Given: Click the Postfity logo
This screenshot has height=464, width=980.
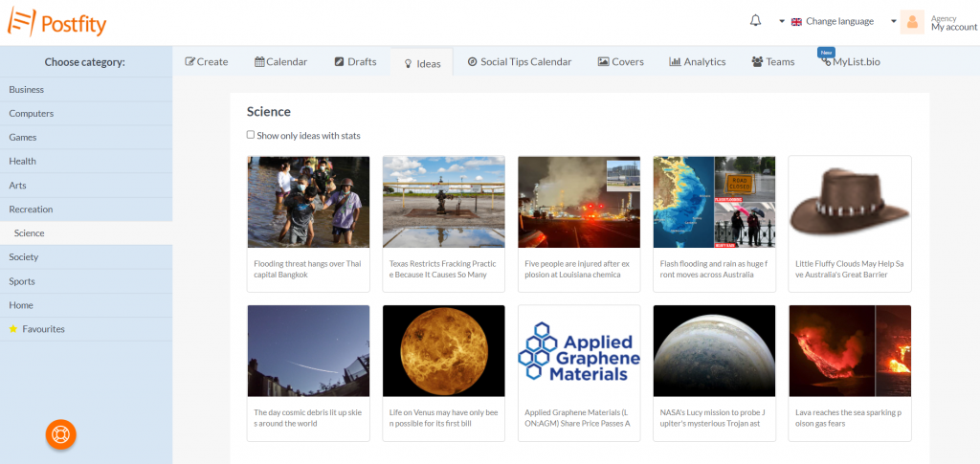Looking at the screenshot, I should (x=56, y=22).
